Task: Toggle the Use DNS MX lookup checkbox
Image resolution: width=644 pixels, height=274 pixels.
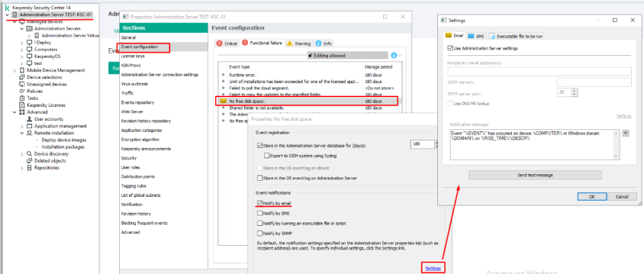Action: click(x=451, y=104)
